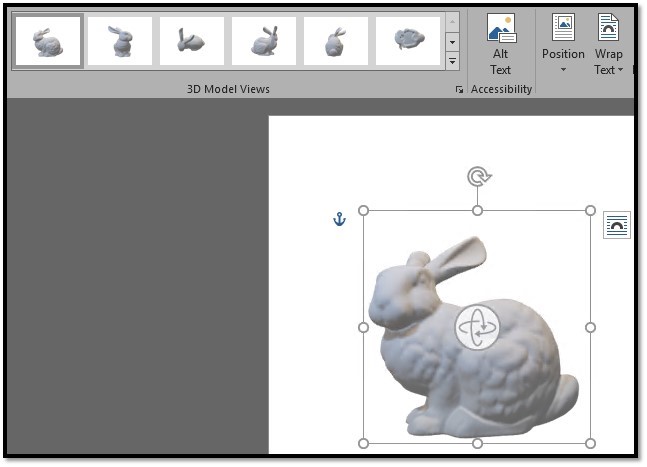This screenshot has height=467, width=647.
Task: Pick the third 3D view with the bunny's ears toward the viewer
Action: [x=192, y=41]
